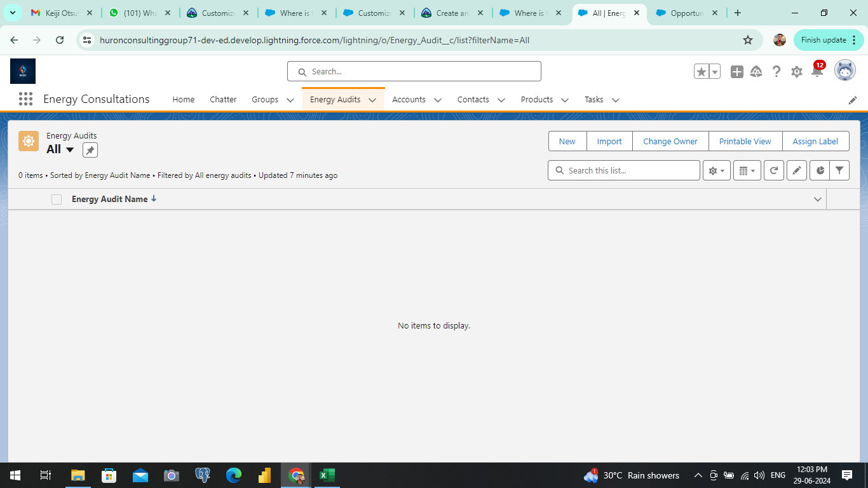
Task: Click the inline edit pencil button
Action: click(x=797, y=170)
